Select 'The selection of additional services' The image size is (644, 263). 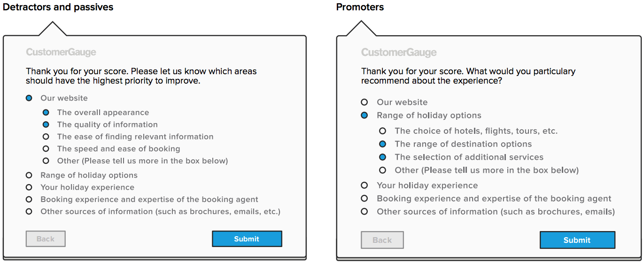point(382,157)
